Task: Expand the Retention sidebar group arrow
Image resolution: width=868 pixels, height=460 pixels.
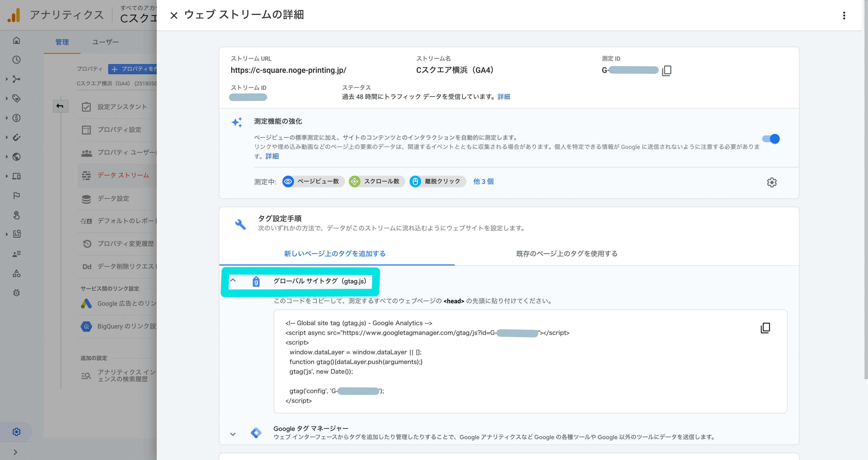Action: 7,137
